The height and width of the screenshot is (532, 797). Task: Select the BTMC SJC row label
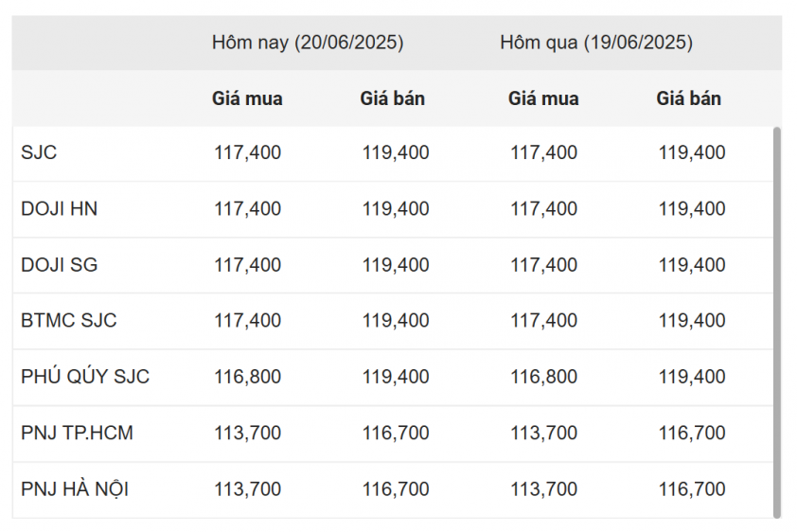point(68,321)
